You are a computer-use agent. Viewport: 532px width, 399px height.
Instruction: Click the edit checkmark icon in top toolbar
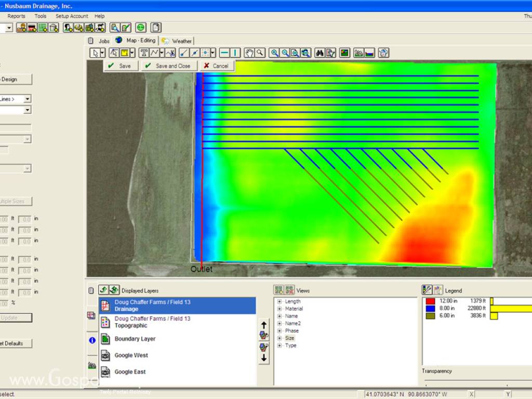[x=126, y=28]
